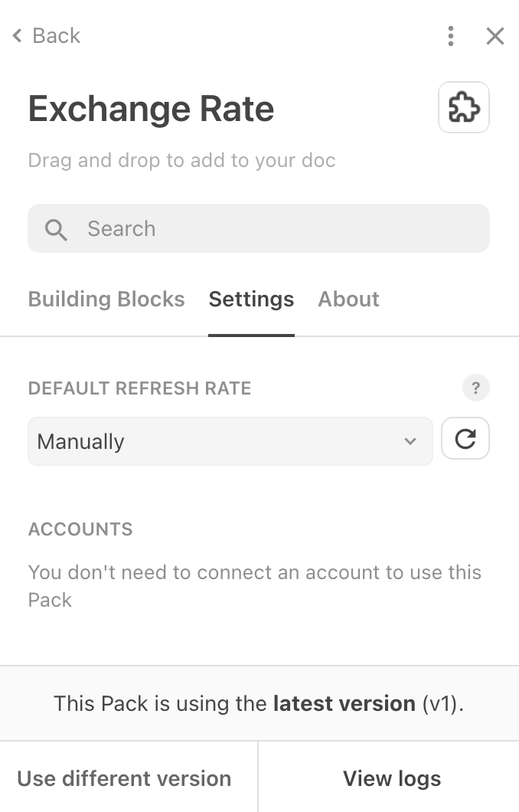The width and height of the screenshot is (519, 812).
Task: Click the magnifying glass search icon
Action: (55, 228)
